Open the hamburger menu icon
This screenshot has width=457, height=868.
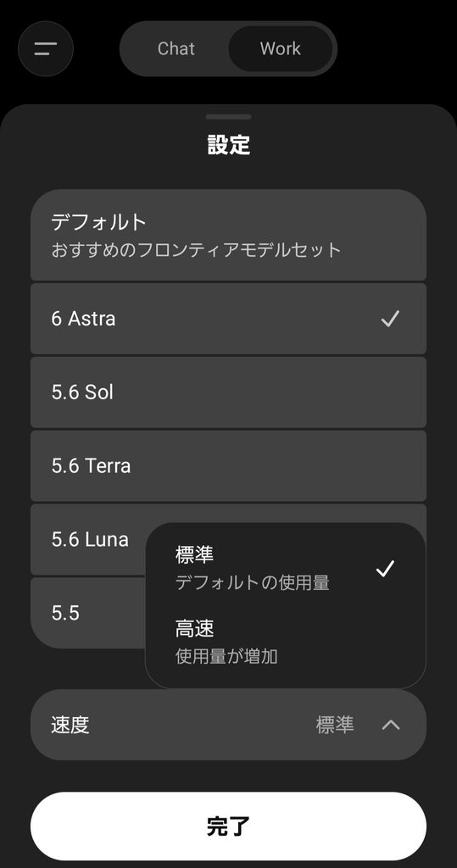tap(46, 48)
